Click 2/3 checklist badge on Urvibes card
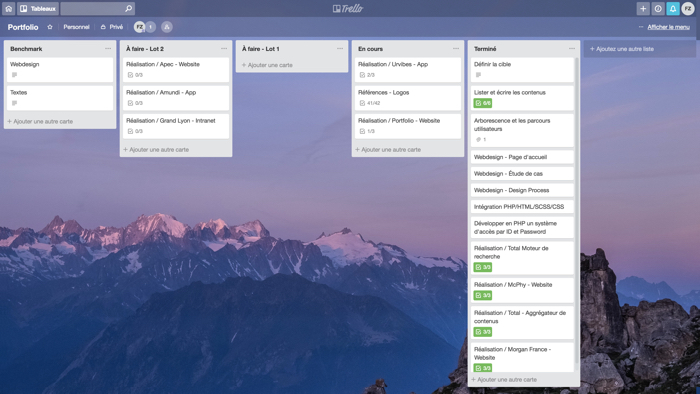The width and height of the screenshot is (700, 394). coord(367,75)
